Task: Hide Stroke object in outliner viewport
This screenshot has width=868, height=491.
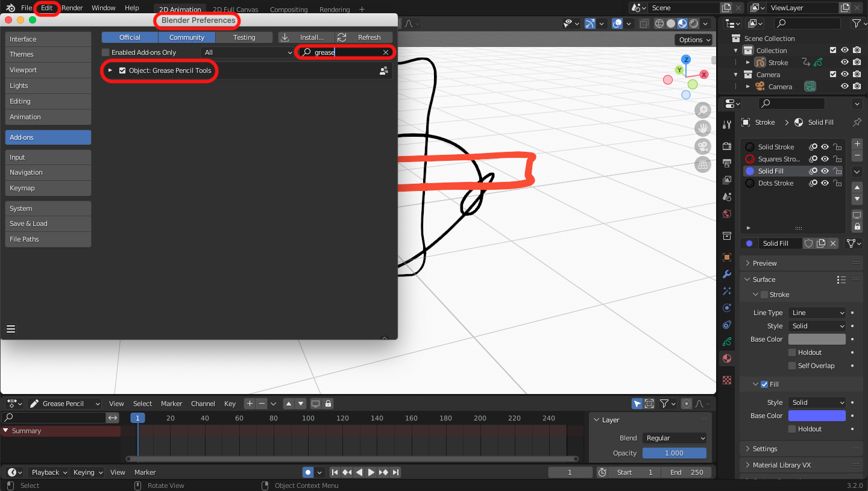Action: pos(845,63)
